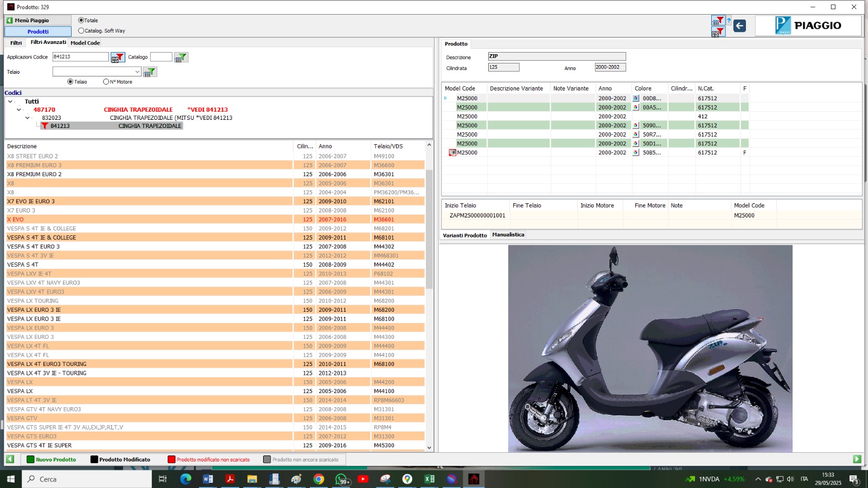Open the Telaio dropdown list
This screenshot has height=488, width=868.
137,72
